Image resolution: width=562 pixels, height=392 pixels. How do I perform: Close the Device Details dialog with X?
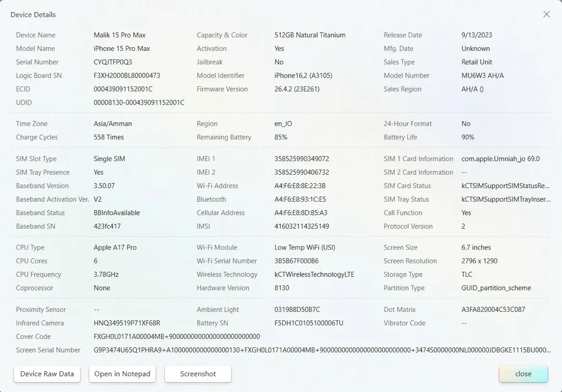(546, 15)
